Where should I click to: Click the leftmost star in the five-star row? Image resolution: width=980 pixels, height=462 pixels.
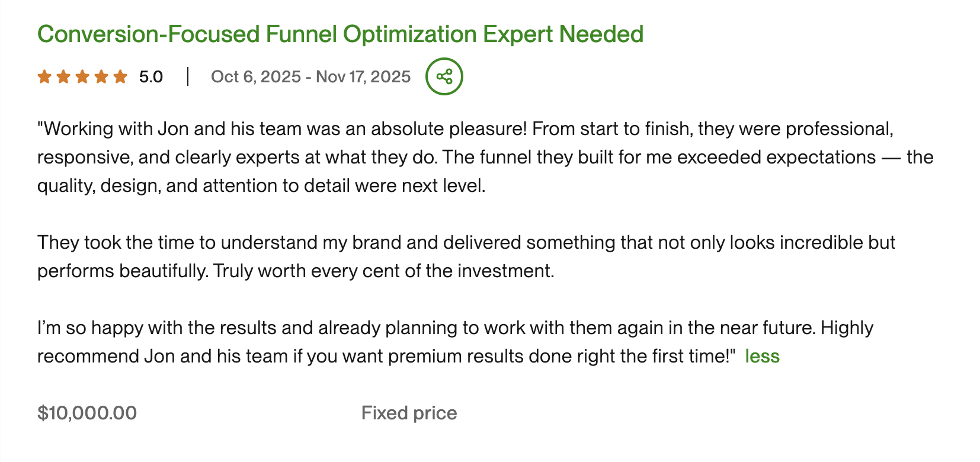click(x=45, y=76)
